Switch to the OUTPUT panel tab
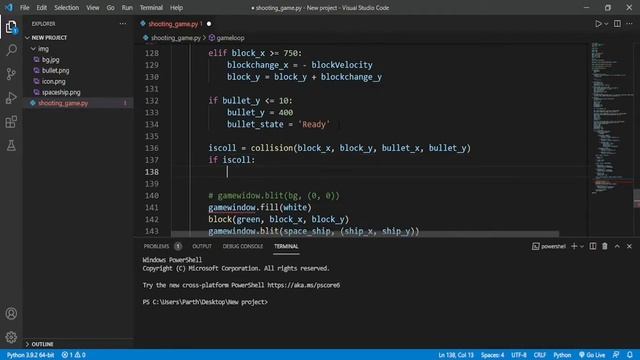Viewport: 640px width, 360px height. (x=202, y=246)
